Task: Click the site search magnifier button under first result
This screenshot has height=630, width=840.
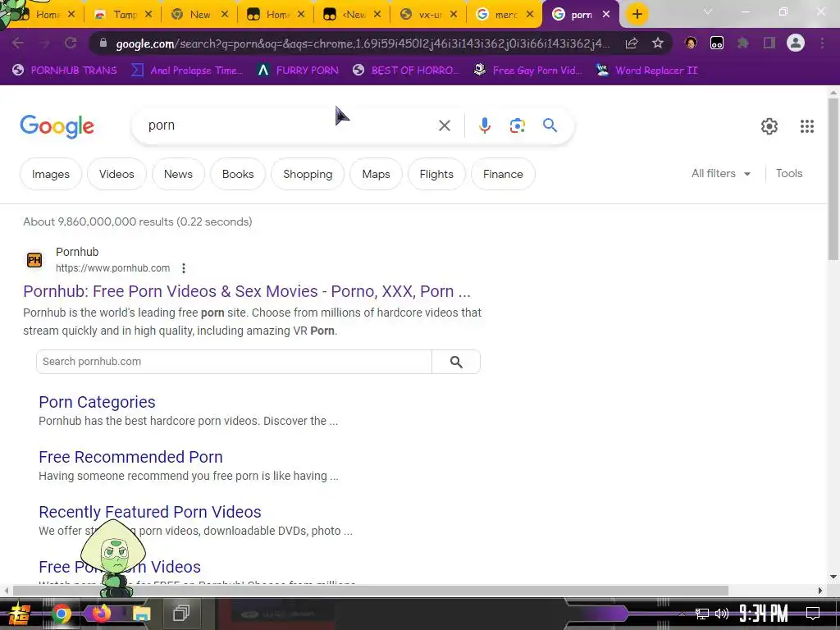Action: (x=456, y=362)
